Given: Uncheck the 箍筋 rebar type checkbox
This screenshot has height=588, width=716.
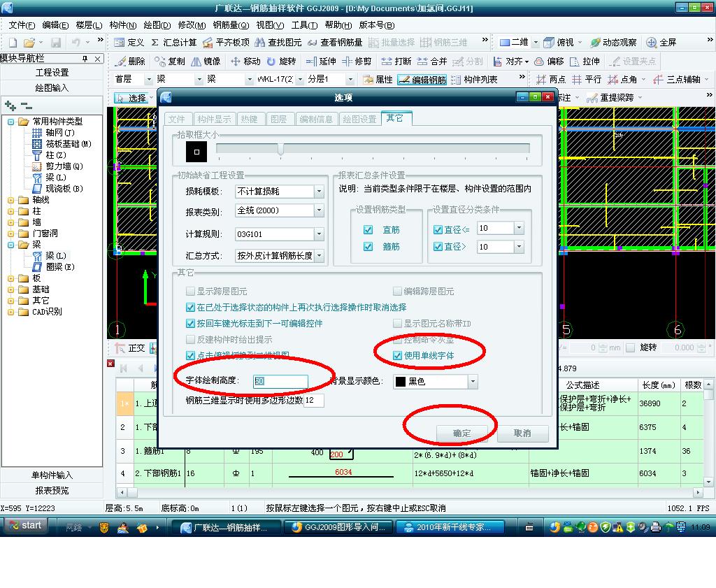Looking at the screenshot, I should pyautogui.click(x=368, y=247).
